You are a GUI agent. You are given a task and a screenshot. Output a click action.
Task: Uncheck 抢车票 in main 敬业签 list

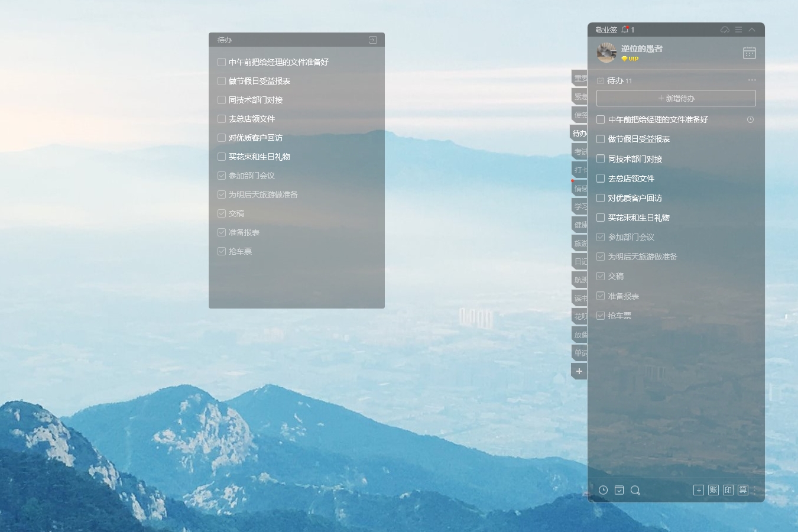click(x=601, y=316)
